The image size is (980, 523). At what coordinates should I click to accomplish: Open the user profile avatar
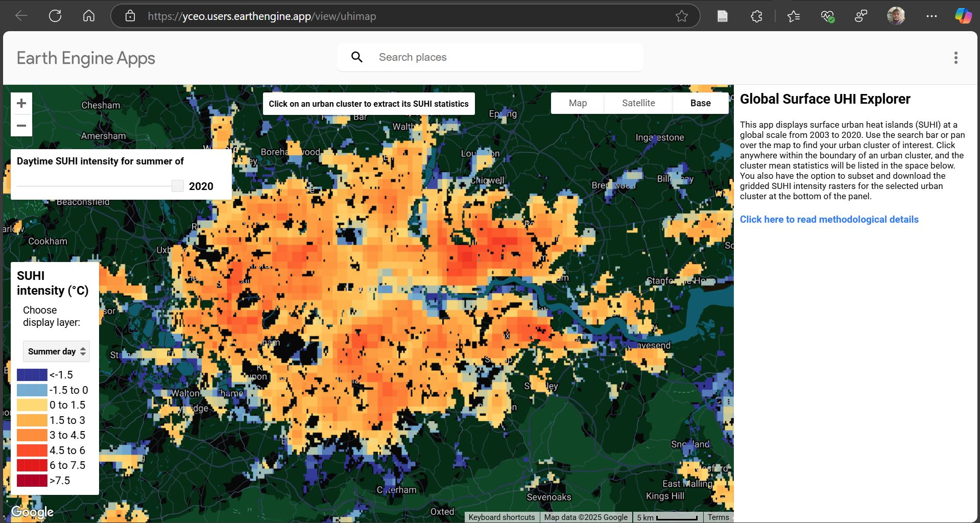click(896, 16)
